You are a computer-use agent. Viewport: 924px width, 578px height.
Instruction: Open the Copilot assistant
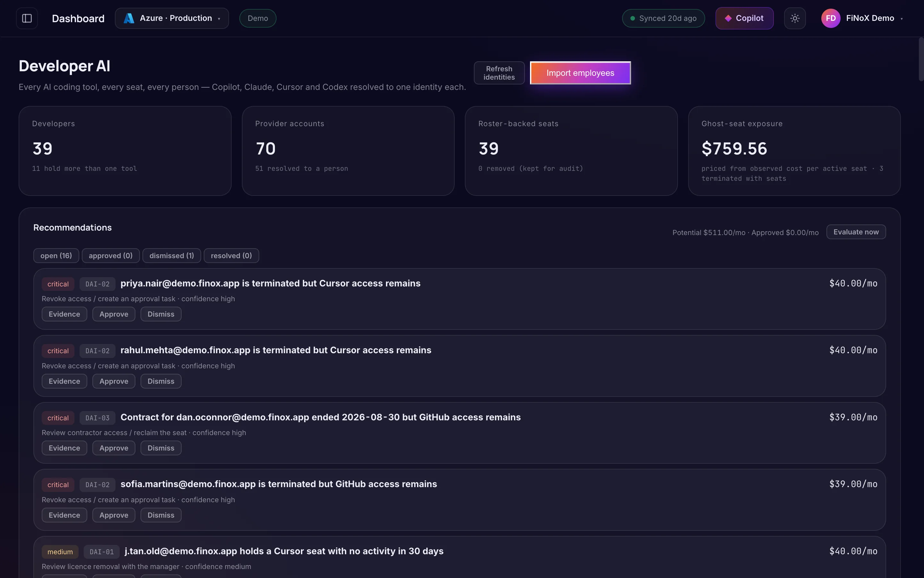[x=744, y=18]
